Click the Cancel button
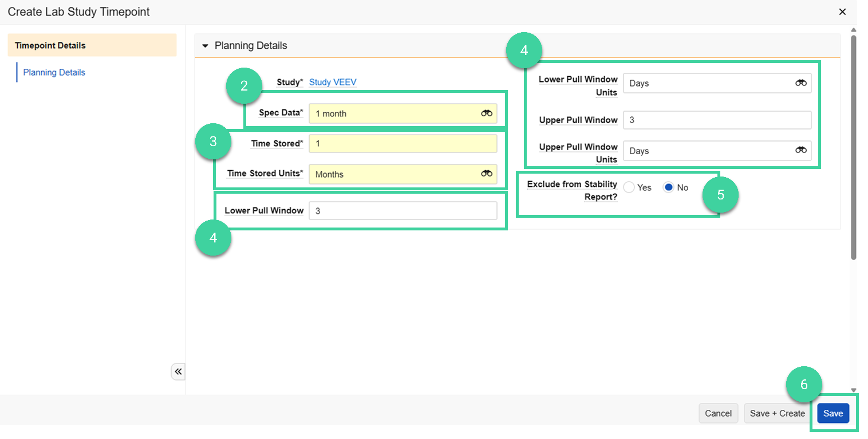 coord(718,413)
